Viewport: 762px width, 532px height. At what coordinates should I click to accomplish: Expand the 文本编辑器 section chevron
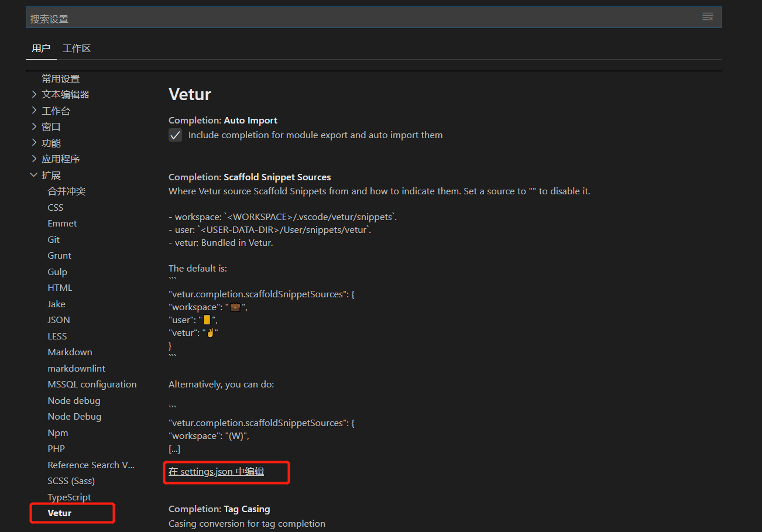pos(34,94)
